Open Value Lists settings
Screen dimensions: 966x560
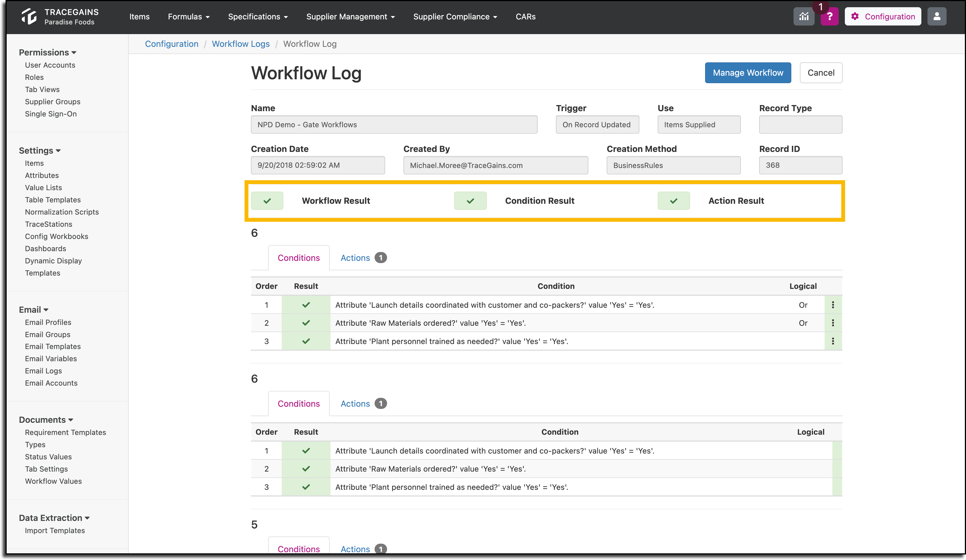[x=43, y=187]
